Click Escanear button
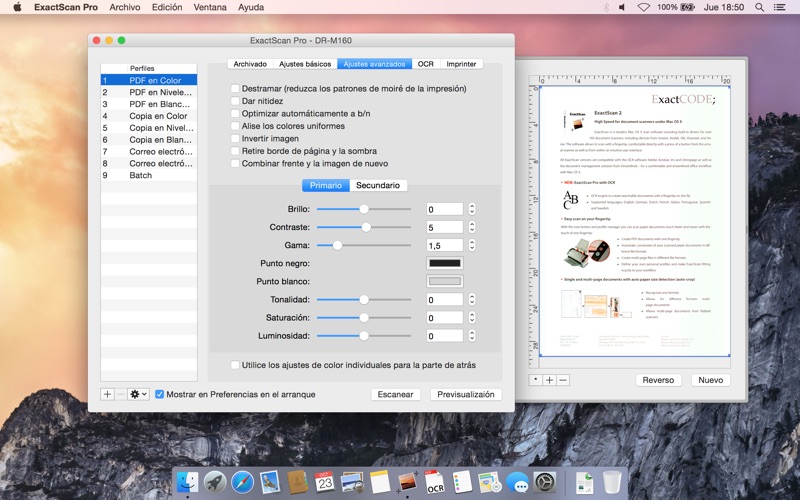Viewport: 800px width, 500px height. coord(395,394)
